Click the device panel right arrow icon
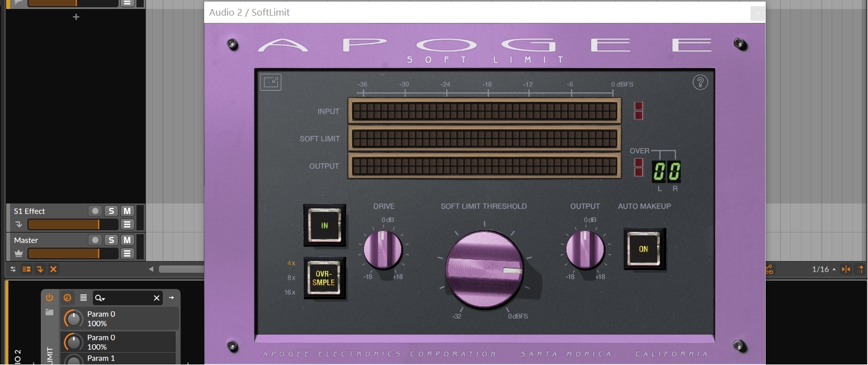 tap(172, 298)
